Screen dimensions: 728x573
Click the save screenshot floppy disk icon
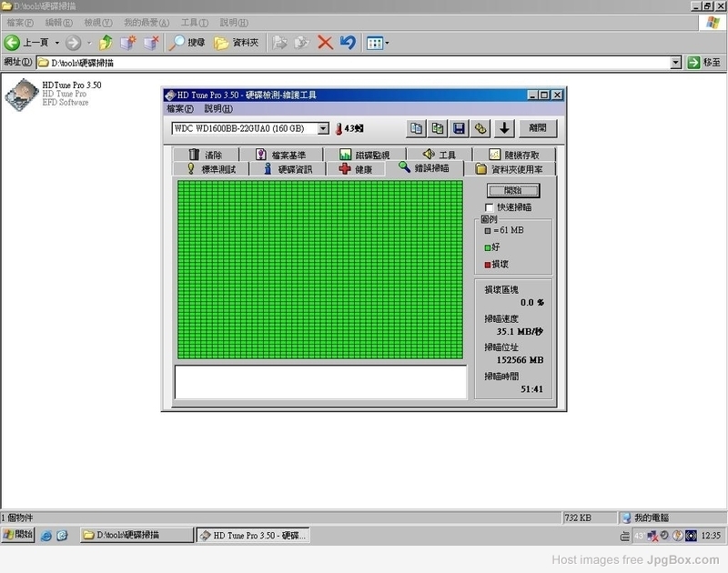460,129
